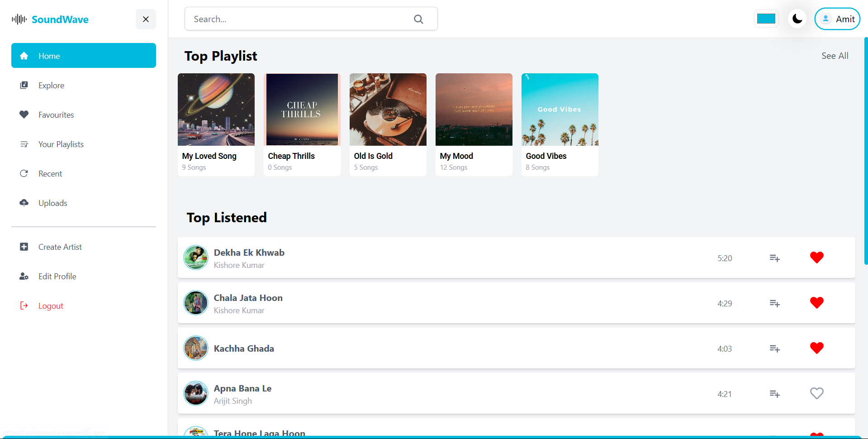Click inside the Search input field

311,19
